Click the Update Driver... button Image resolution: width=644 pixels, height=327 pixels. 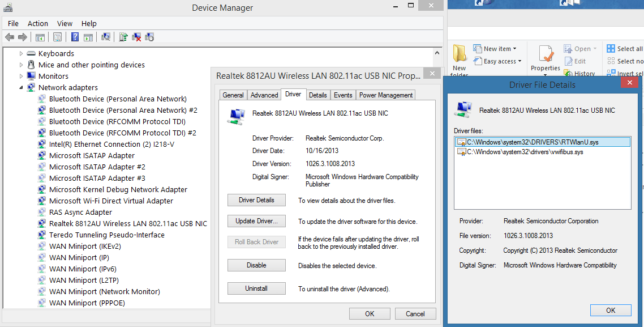point(257,221)
